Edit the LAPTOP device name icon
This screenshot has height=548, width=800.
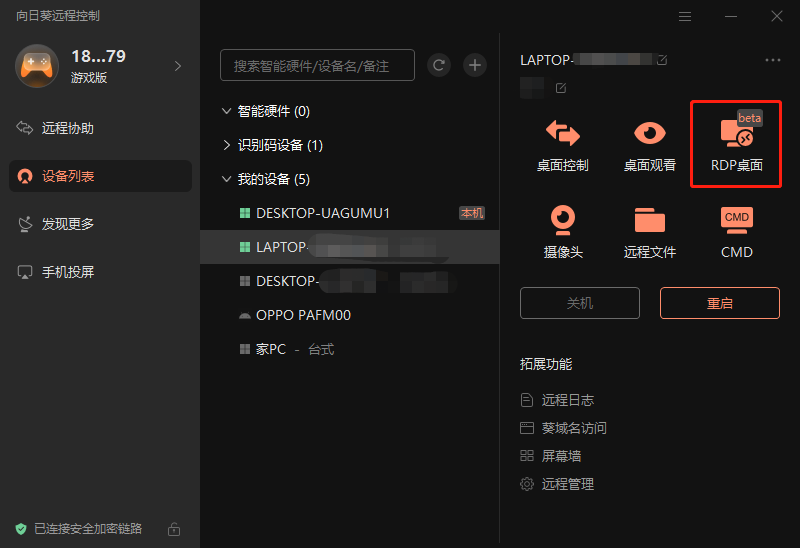coord(662,60)
